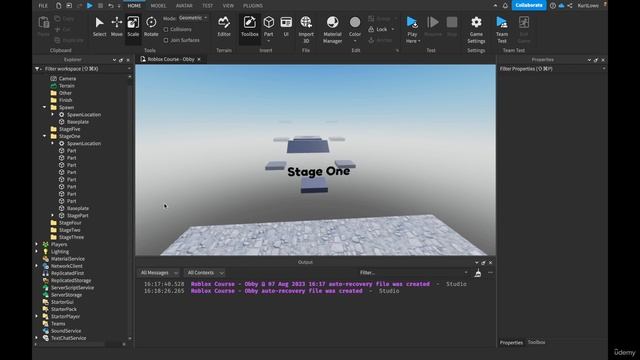Image resolution: width=640 pixels, height=360 pixels.
Task: Click the share icon near username
Action: point(569,6)
